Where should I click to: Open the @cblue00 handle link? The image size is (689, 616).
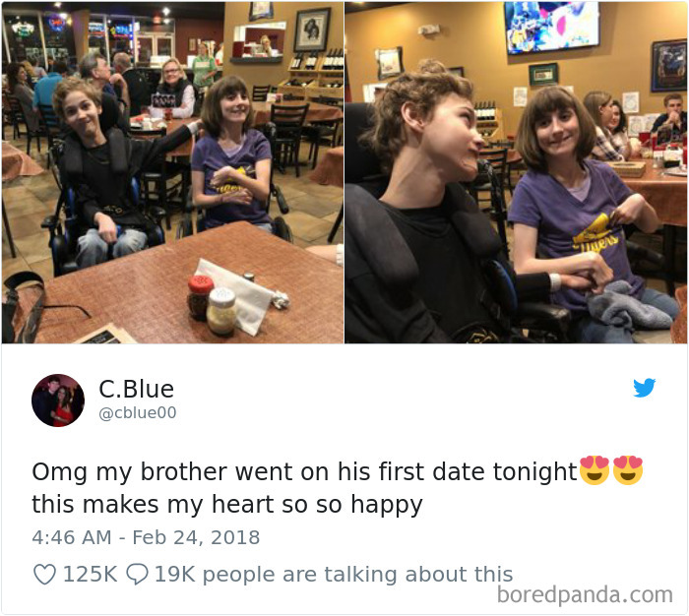click(138, 413)
